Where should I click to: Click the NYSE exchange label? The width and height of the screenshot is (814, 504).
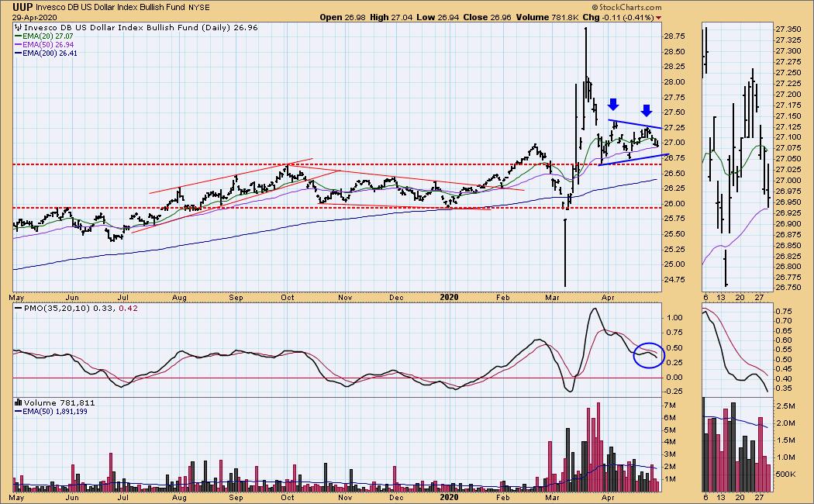click(x=199, y=8)
